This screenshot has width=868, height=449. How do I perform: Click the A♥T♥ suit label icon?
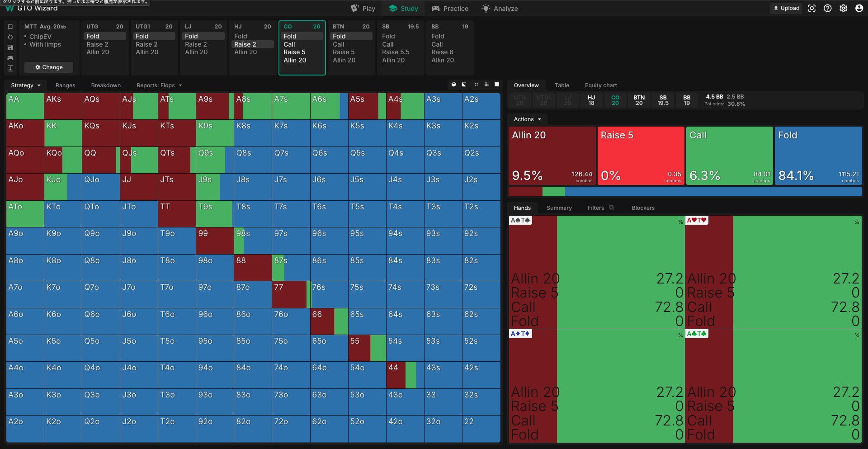click(697, 220)
